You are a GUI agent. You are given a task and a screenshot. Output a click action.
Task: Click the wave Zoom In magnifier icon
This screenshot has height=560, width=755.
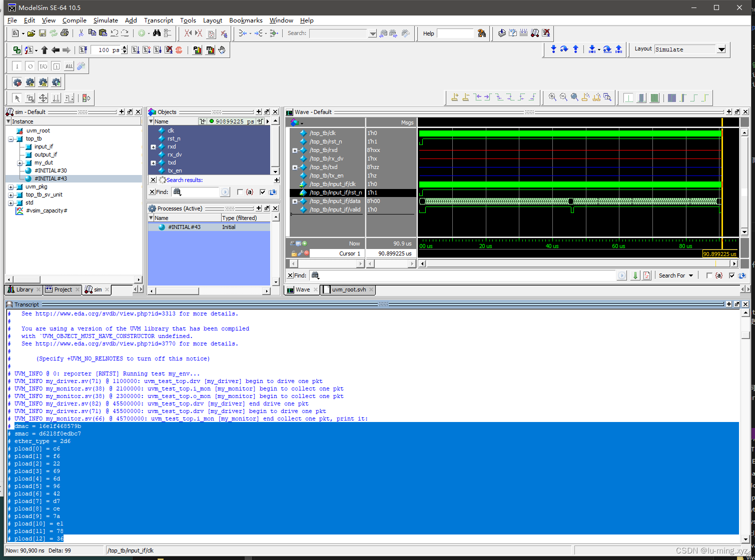553,97
